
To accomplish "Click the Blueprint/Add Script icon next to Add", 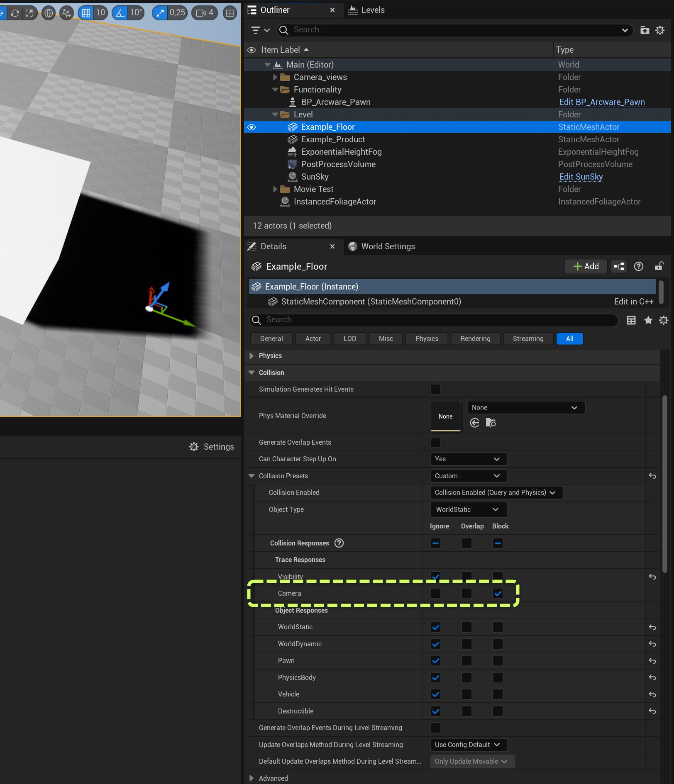I will click(x=619, y=266).
